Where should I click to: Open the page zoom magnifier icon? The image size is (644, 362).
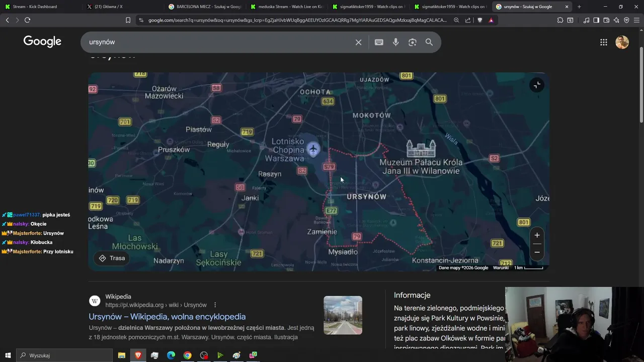[456, 20]
